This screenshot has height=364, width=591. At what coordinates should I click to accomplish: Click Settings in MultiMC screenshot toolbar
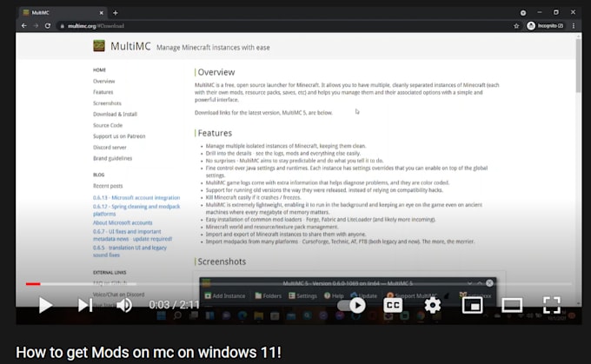[303, 295]
